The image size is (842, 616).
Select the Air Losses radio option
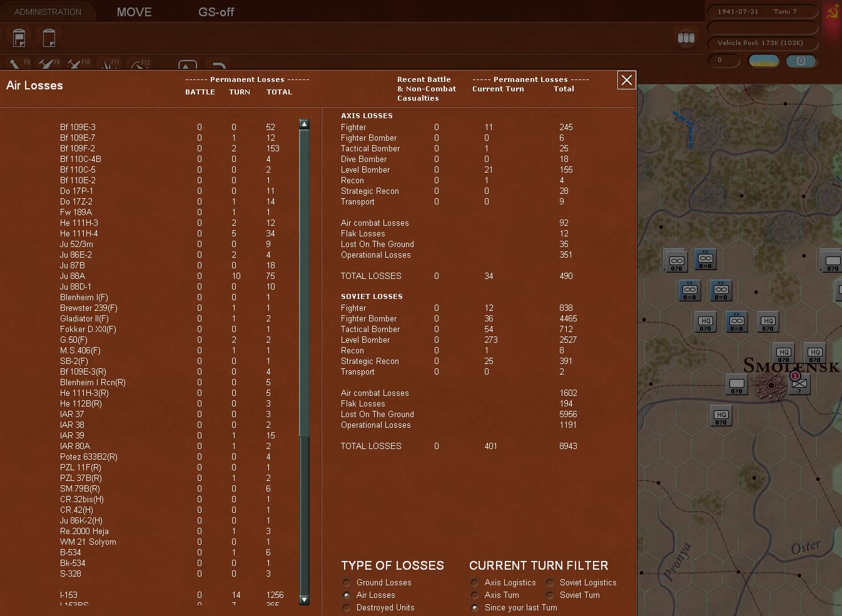click(369, 595)
